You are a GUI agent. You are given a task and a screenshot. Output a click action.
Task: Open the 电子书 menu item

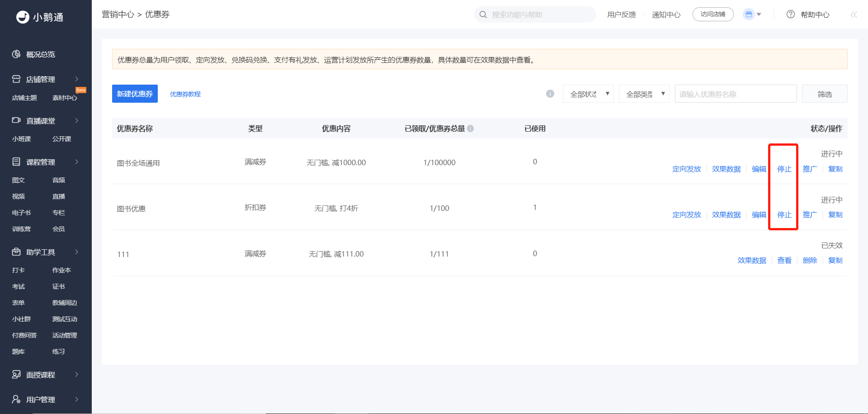pyautogui.click(x=21, y=213)
